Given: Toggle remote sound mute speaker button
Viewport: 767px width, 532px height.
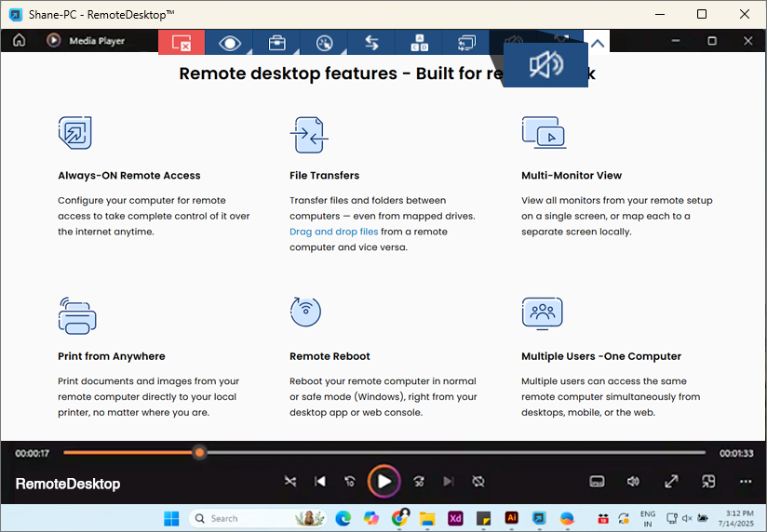Looking at the screenshot, I should pyautogui.click(x=545, y=66).
